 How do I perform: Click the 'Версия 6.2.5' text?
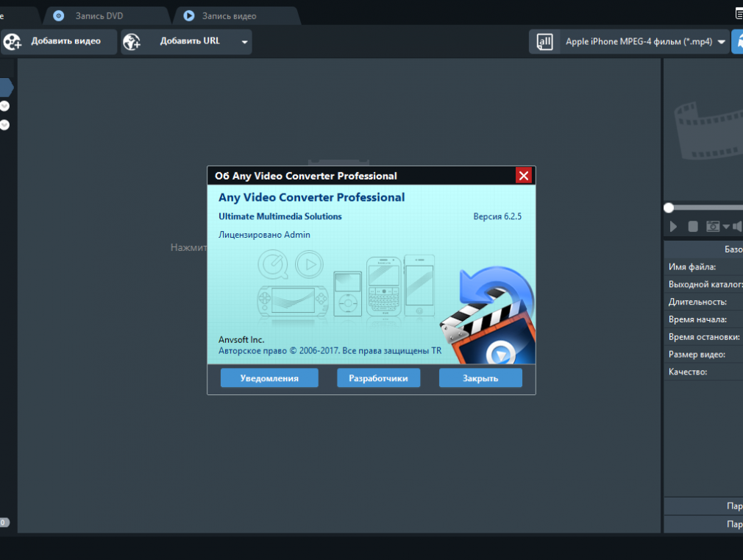click(x=497, y=216)
